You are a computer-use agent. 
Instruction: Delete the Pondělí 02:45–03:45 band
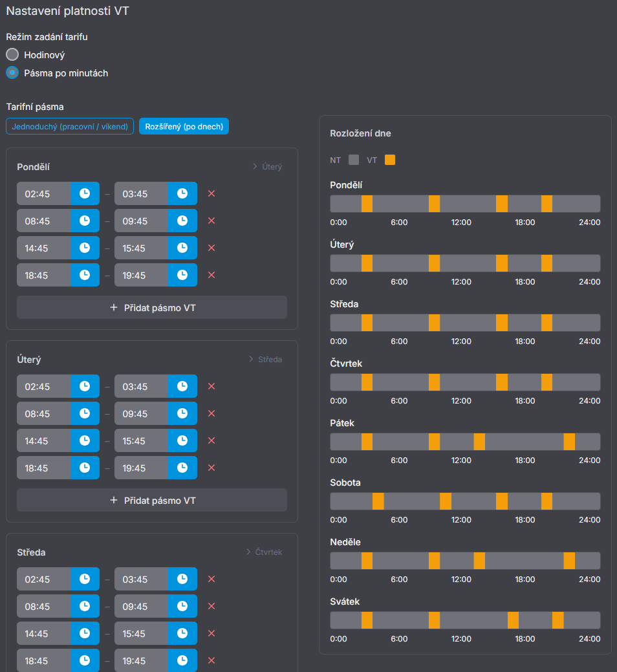coord(211,193)
